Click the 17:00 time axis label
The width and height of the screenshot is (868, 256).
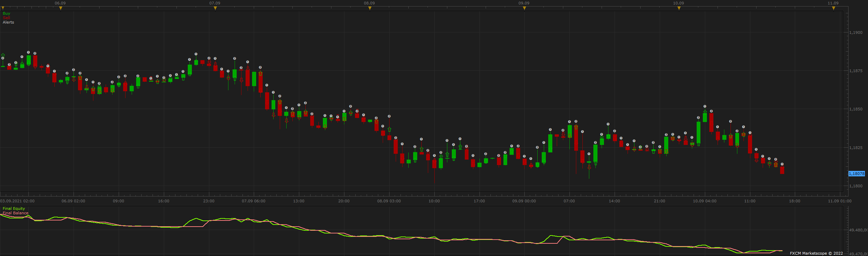point(479,201)
